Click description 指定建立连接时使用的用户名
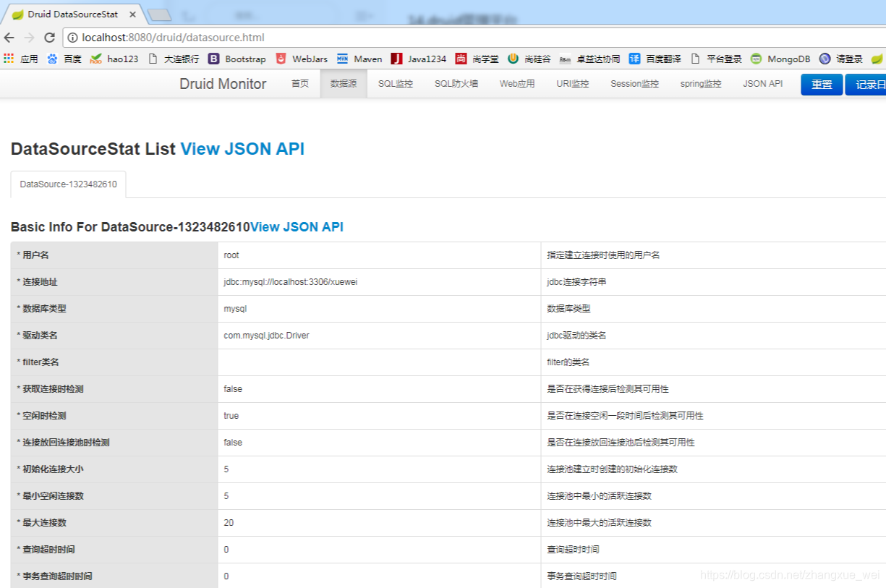Screen dimensions: 886x588 point(603,255)
